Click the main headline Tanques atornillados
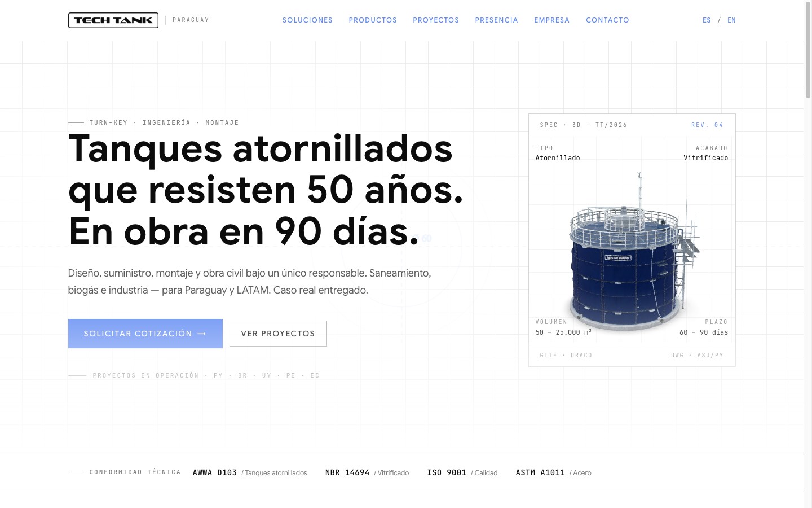Viewport: 812px width, 508px height. coord(266,190)
